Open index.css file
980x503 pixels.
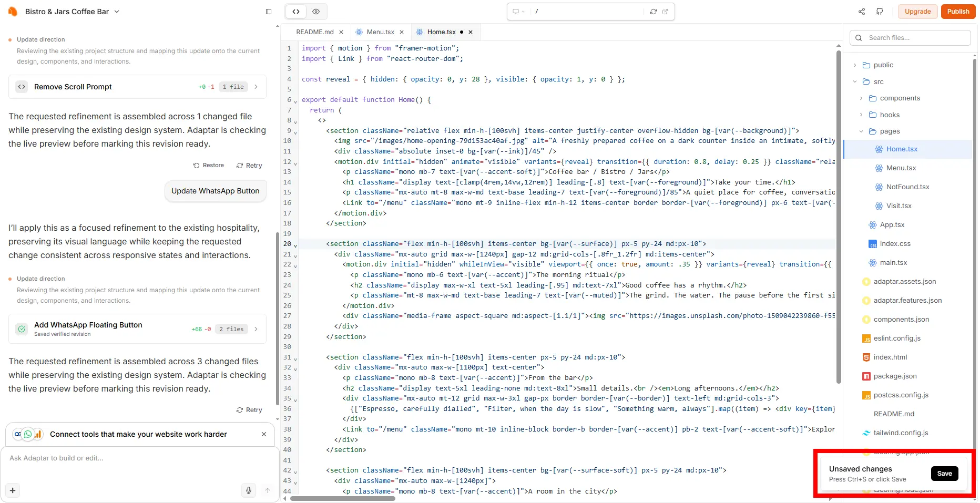click(x=895, y=244)
